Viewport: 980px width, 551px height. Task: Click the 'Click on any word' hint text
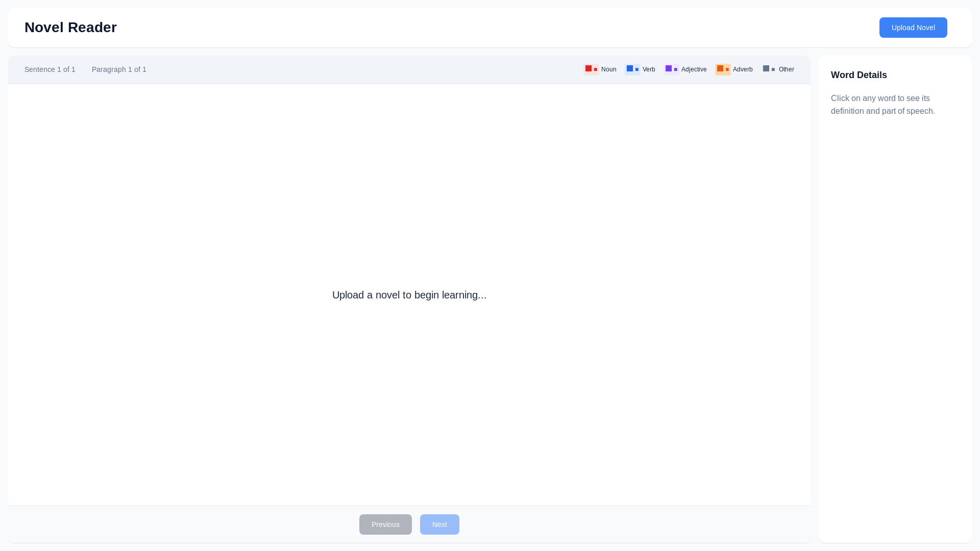click(883, 105)
